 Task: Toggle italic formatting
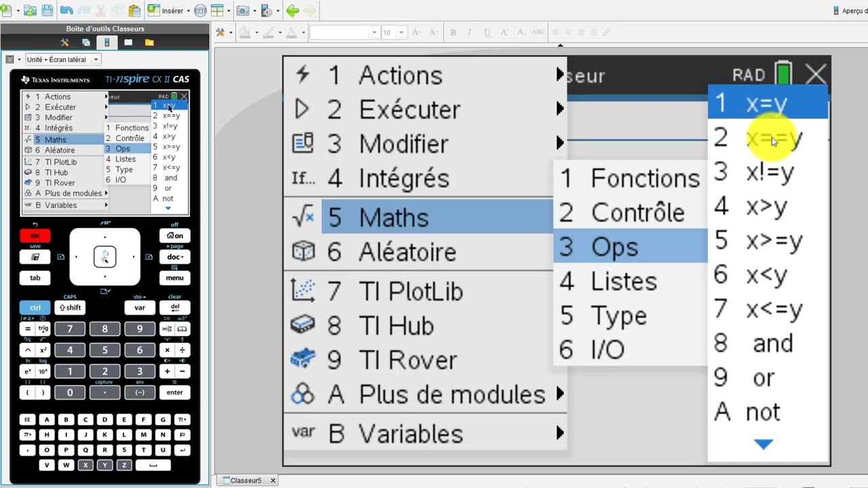(470, 32)
